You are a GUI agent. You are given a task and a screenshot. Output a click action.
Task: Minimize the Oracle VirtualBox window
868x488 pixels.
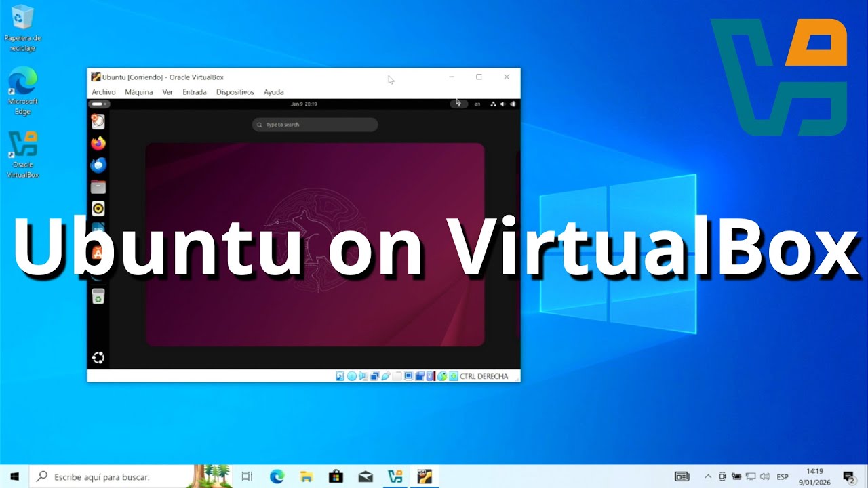pos(452,77)
